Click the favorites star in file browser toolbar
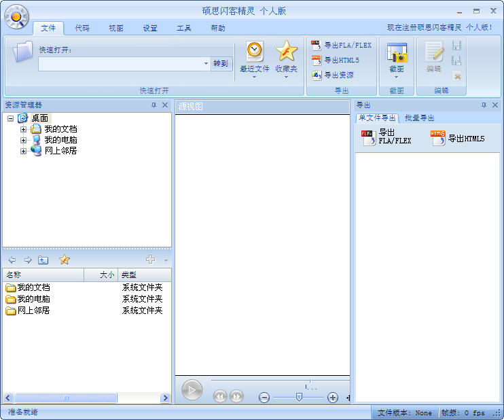 click(x=65, y=260)
